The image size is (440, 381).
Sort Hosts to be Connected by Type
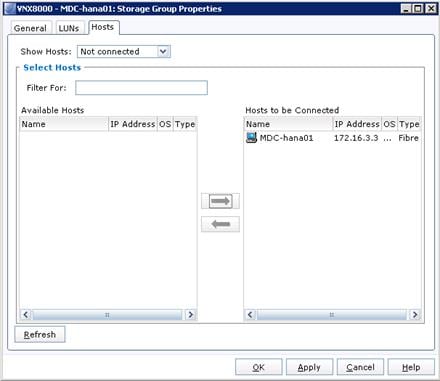(409, 124)
